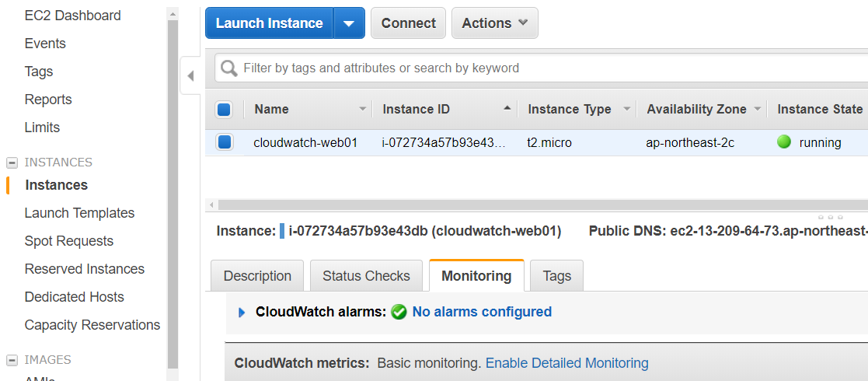Viewport: 868px width, 381px height.
Task: Click the green checkmark beside CloudWatch alarms
Action: [399, 313]
